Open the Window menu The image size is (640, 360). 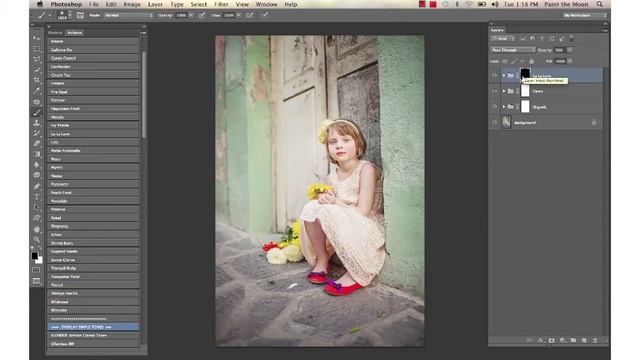coord(267,4)
